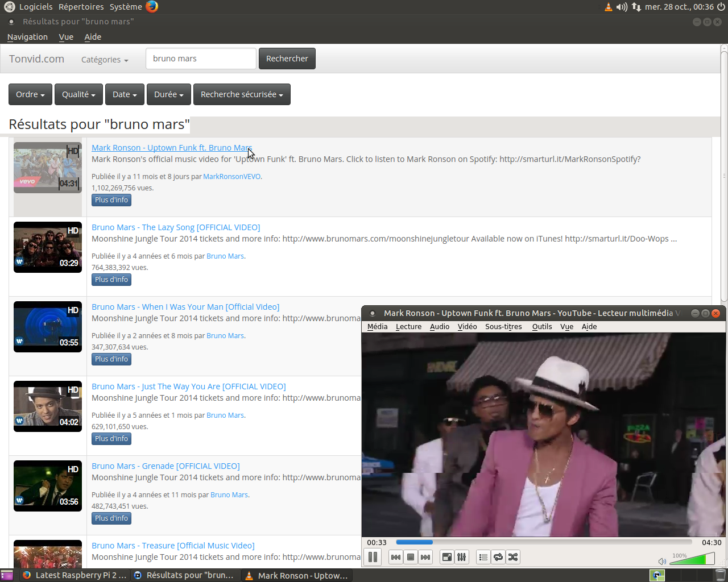The height and width of the screenshot is (582, 728).
Task: Toggle VLC fullscreen mode
Action: (447, 557)
